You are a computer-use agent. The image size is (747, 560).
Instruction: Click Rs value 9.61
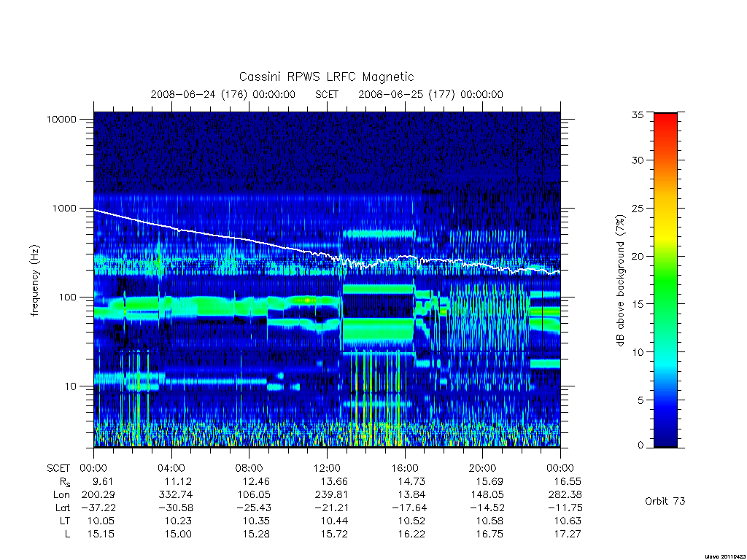click(x=104, y=481)
